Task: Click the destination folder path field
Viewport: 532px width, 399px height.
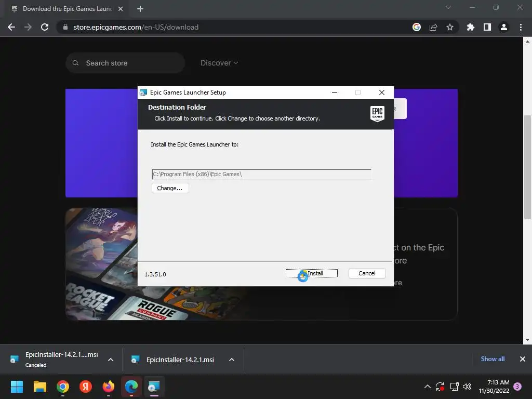Action: [x=261, y=174]
